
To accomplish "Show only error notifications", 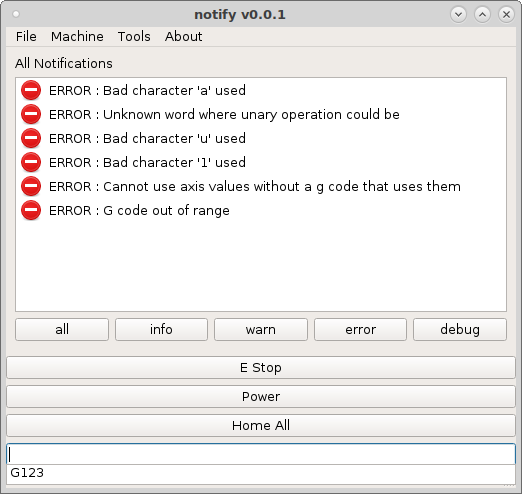I will tap(360, 329).
